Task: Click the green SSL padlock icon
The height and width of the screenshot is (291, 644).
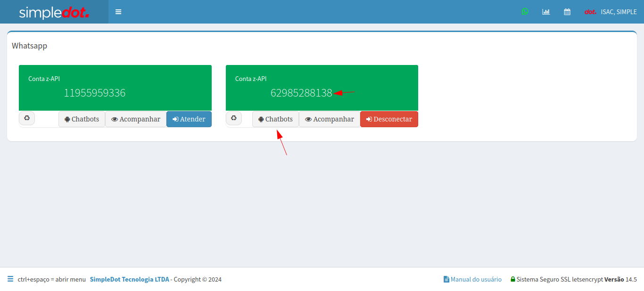Action: point(512,279)
